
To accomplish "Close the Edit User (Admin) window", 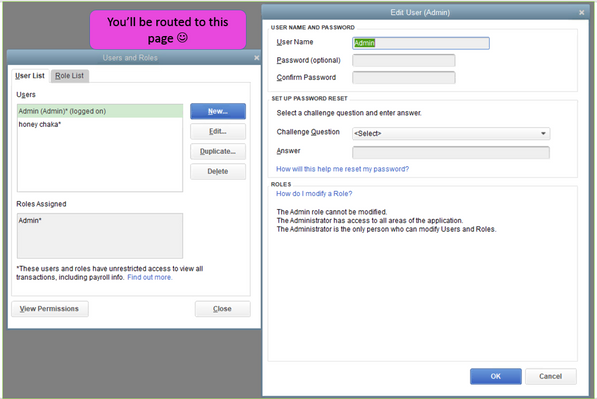I will click(x=581, y=13).
